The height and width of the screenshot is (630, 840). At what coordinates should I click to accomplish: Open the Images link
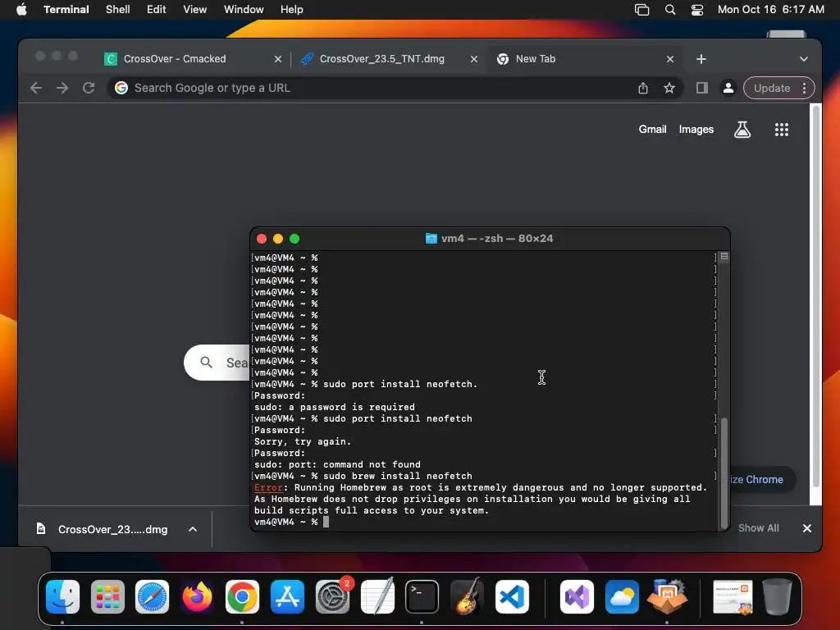(696, 129)
